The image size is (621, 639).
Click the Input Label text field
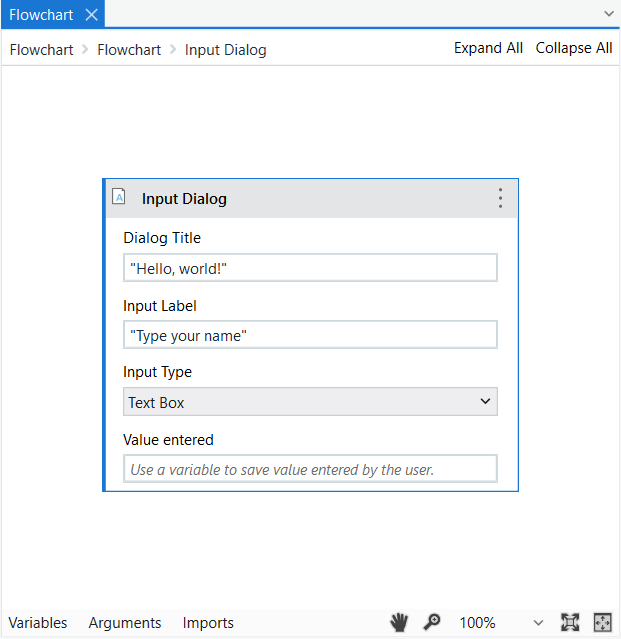pos(310,335)
